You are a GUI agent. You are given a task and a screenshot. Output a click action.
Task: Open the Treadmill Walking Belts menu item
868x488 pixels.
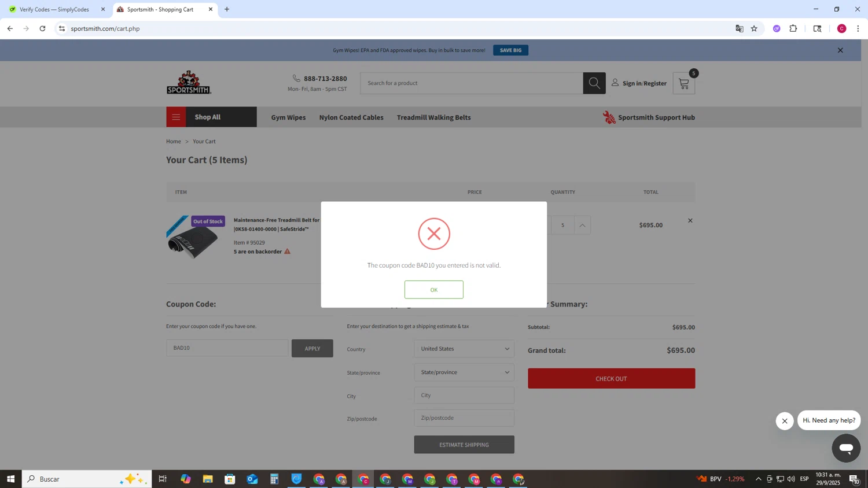(433, 117)
